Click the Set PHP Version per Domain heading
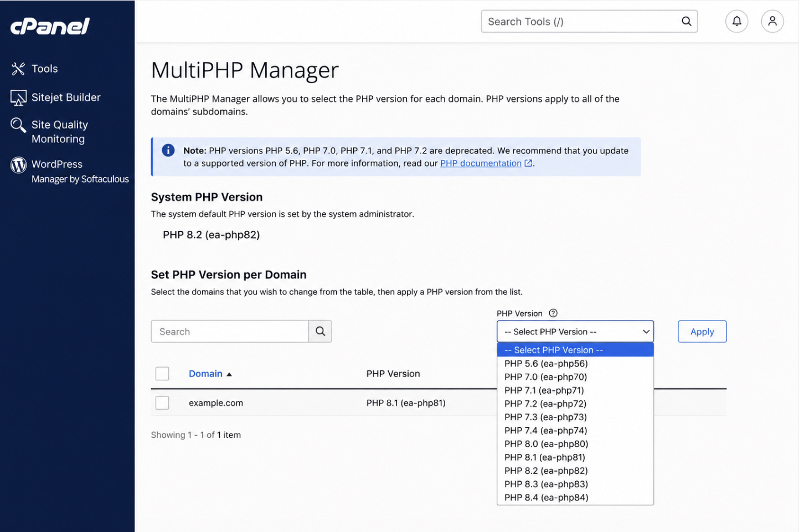Screen dimensions: 799x532 click(229, 275)
